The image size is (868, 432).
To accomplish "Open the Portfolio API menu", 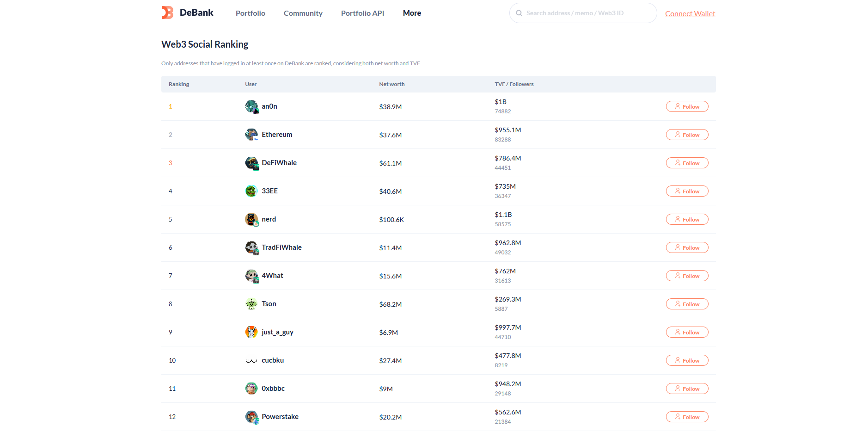I will coord(363,13).
